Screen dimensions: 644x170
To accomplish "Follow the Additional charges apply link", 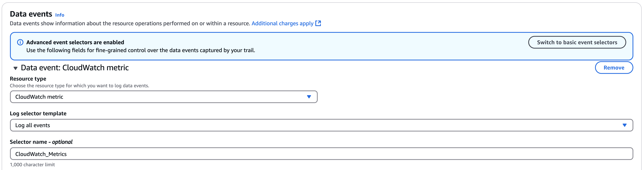I will point(283,23).
